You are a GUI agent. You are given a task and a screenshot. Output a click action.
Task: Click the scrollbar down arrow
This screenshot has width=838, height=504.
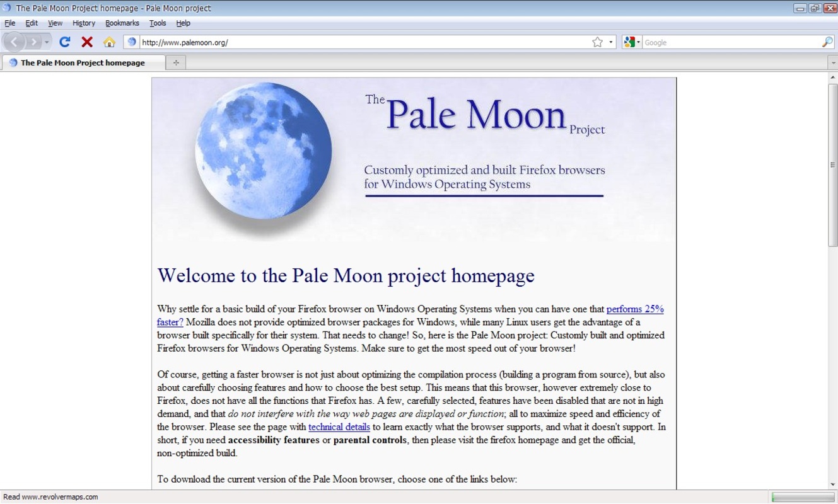click(832, 484)
